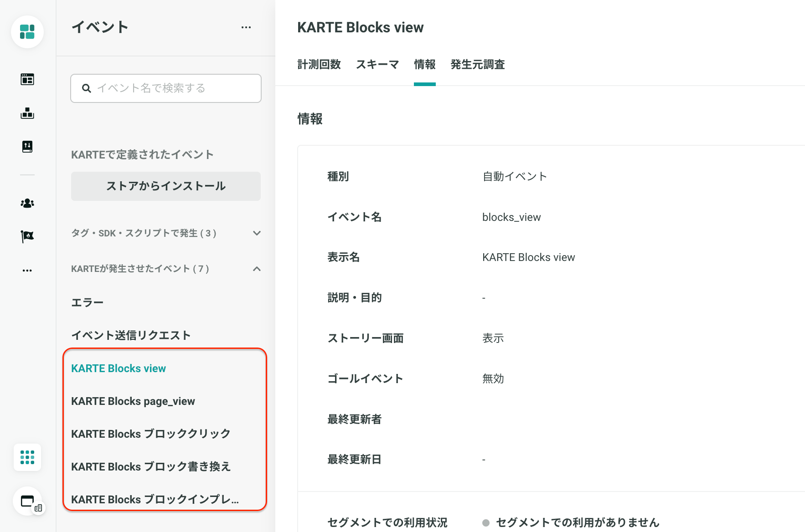Open the sidebar more options ellipsis
The width and height of the screenshot is (805, 532).
click(27, 271)
